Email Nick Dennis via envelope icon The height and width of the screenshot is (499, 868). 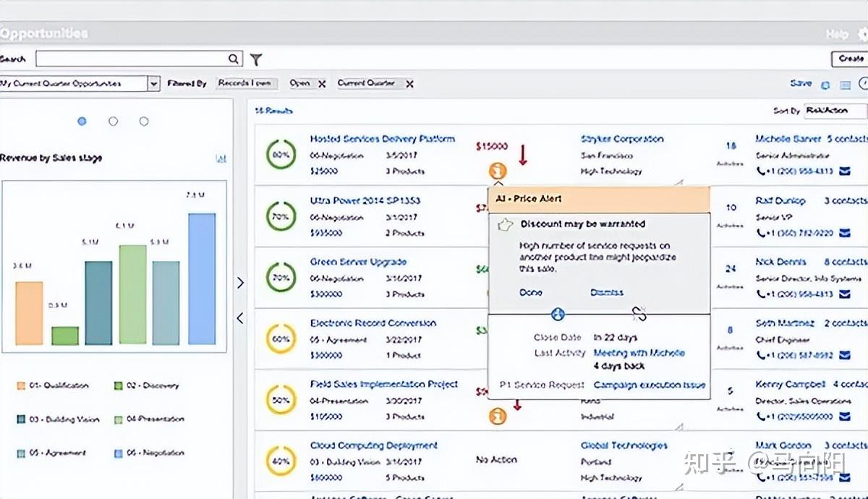[x=845, y=294]
